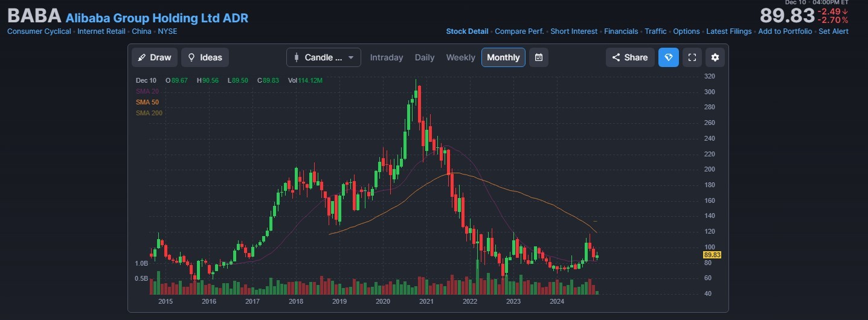Click the 2020 label on time axis
Screen dimensions: 868x320
383,301
